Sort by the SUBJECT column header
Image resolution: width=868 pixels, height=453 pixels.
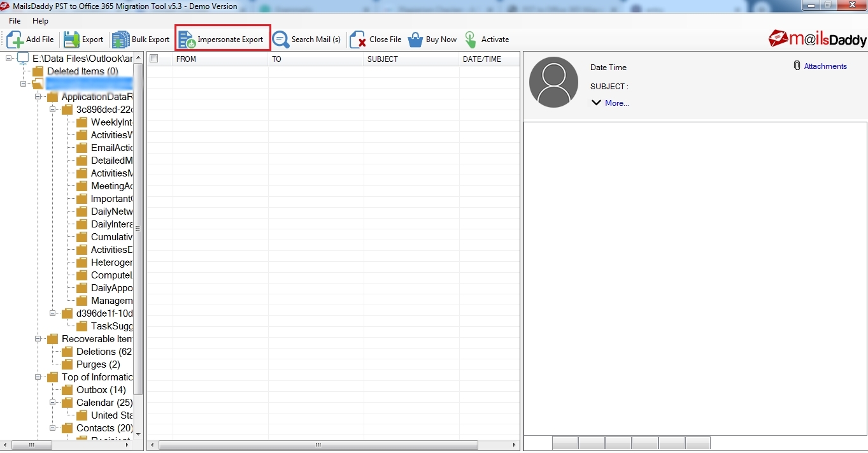(x=411, y=59)
